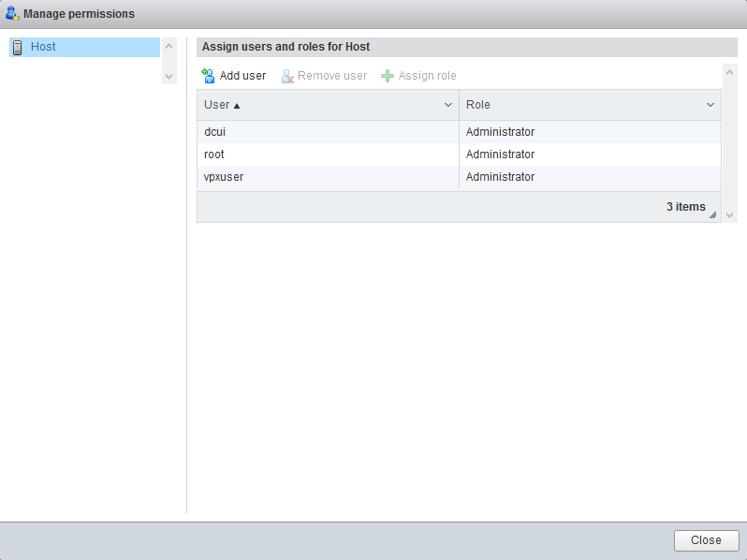Click the 3 items count text
The height and width of the screenshot is (560, 747).
685,207
